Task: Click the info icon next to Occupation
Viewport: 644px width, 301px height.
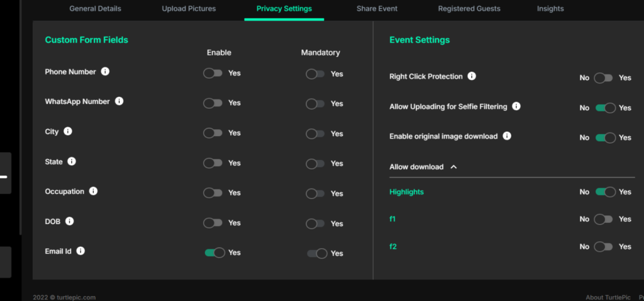Action: (93, 191)
